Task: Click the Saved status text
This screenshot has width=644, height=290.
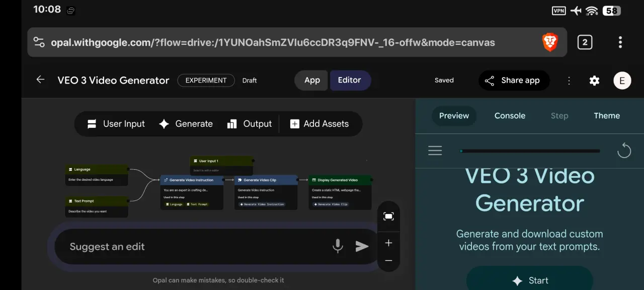Action: [x=444, y=81]
